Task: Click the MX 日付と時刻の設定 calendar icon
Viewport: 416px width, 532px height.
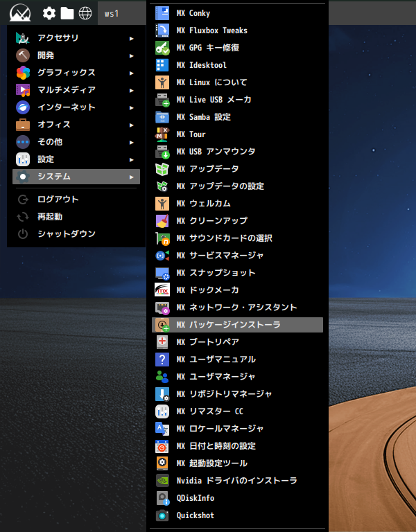Action: pyautogui.click(x=162, y=446)
